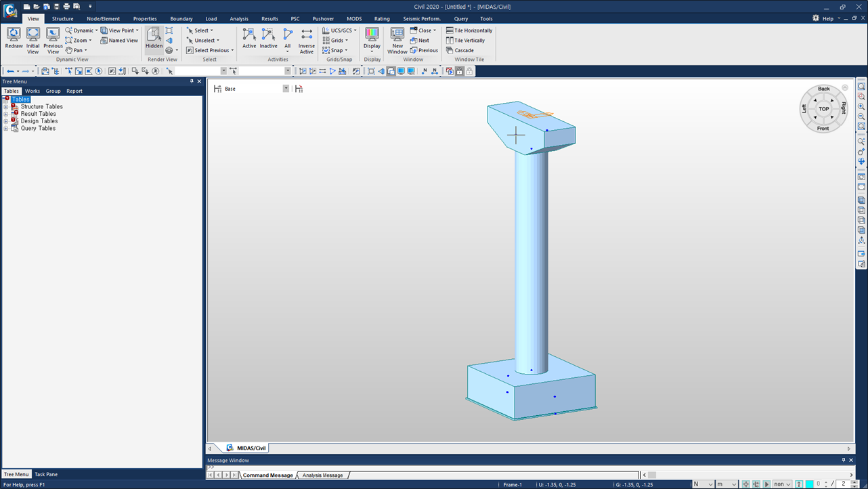Click the MIDAS/Civil document tab
The image size is (868, 489).
click(x=246, y=448)
